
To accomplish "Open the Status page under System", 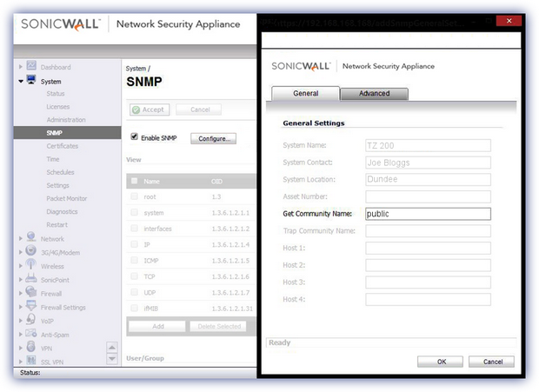I will click(x=56, y=94).
